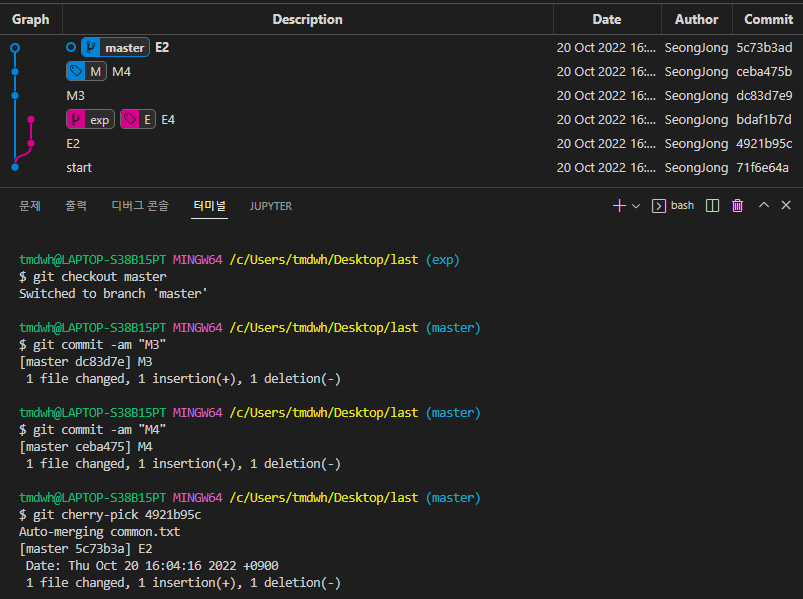Image resolution: width=803 pixels, height=599 pixels.
Task: Maximize the panel with up chevron
Action: tap(764, 205)
